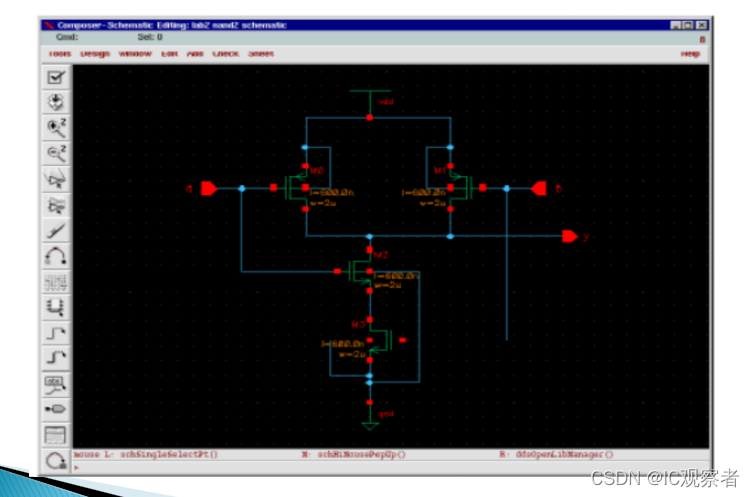This screenshot has width=755, height=497.
Task: Select output pin y on the schematic
Action: (569, 236)
